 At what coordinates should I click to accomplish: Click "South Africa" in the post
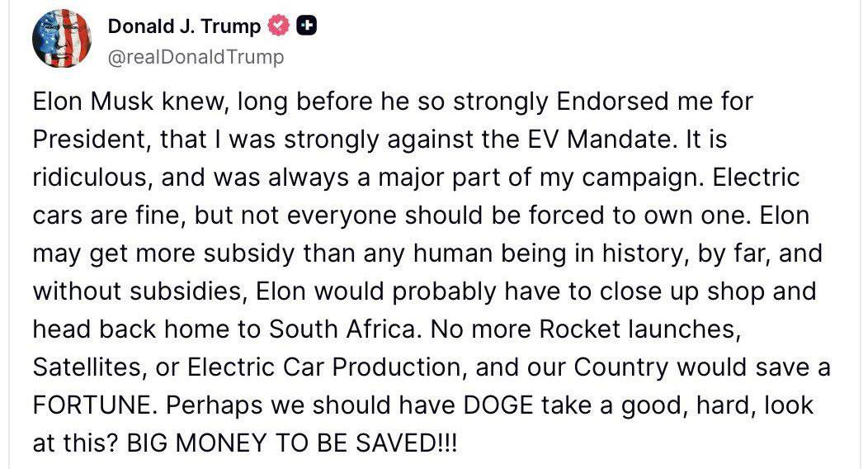(x=342, y=329)
